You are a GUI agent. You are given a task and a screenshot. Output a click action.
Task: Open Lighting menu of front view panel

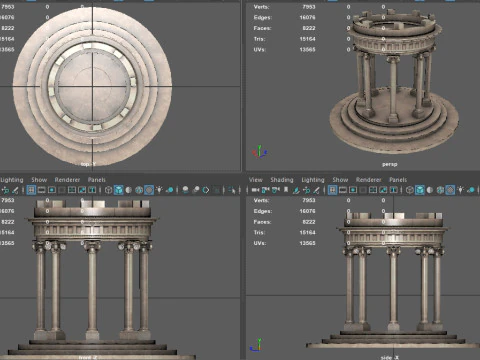[12, 180]
